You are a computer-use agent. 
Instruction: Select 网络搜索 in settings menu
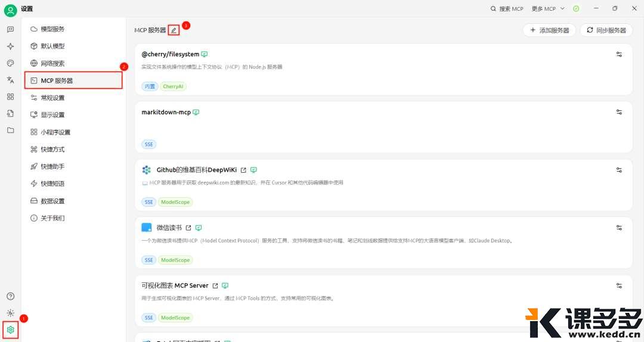(73, 63)
